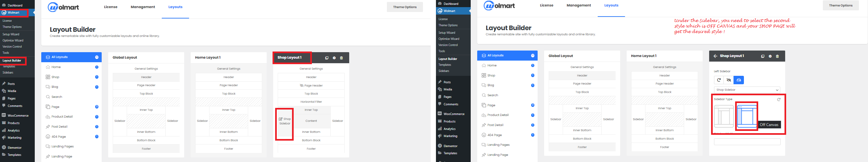The image size is (868, 162).
Task: Click duplicate icon in right screenshot's Shop Layout 1
Action: click(762, 56)
